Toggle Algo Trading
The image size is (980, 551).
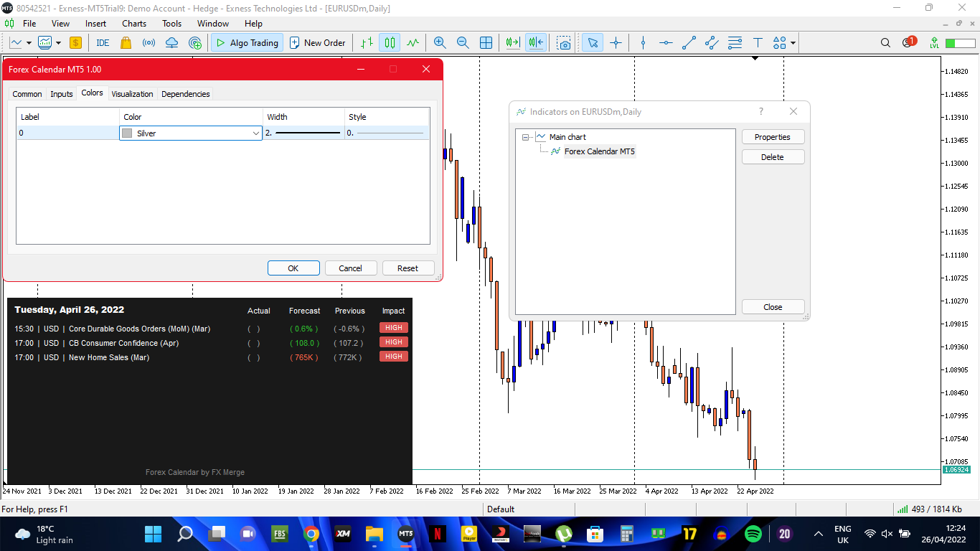click(x=247, y=42)
